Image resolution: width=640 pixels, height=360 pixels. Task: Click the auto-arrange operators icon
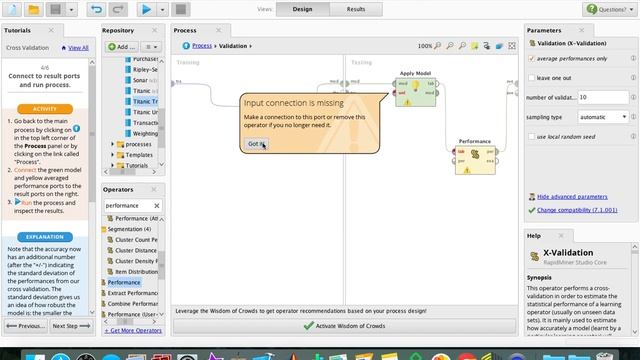tap(487, 46)
